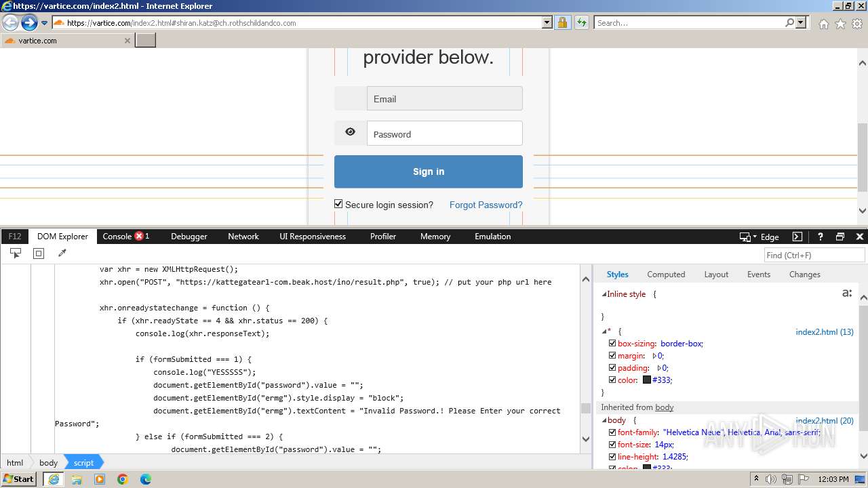Uncheck the color #333 rule under *
868x488 pixels.
[612, 380]
